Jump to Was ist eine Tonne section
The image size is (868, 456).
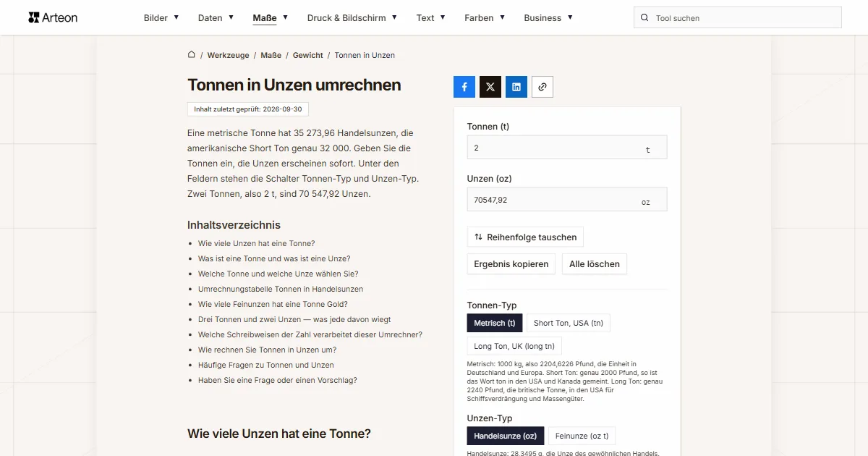274,258
